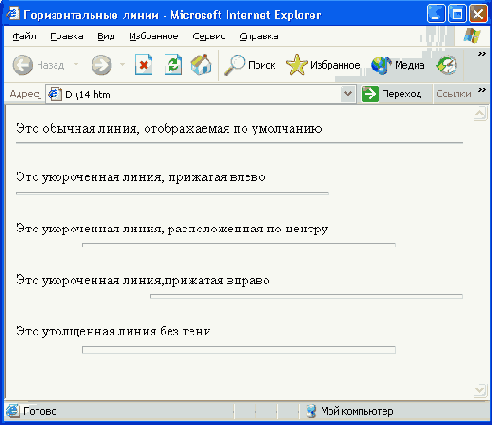Open Search with magnifying glass icon
The height and width of the screenshot is (425, 492).
point(234,65)
